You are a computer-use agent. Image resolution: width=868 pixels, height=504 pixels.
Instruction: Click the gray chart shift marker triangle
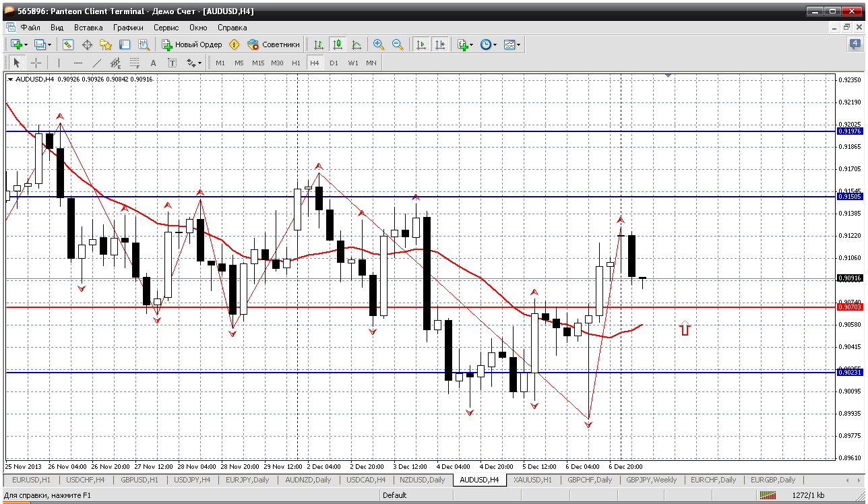668,76
